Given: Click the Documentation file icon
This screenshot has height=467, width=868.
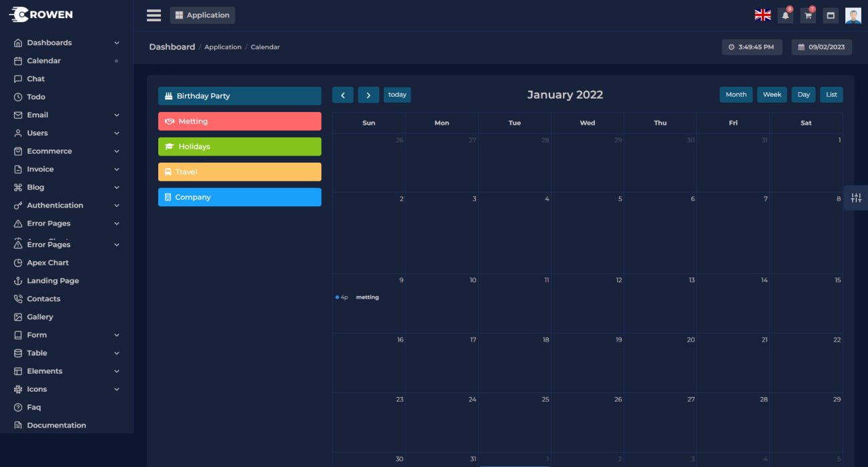Looking at the screenshot, I should 18,425.
